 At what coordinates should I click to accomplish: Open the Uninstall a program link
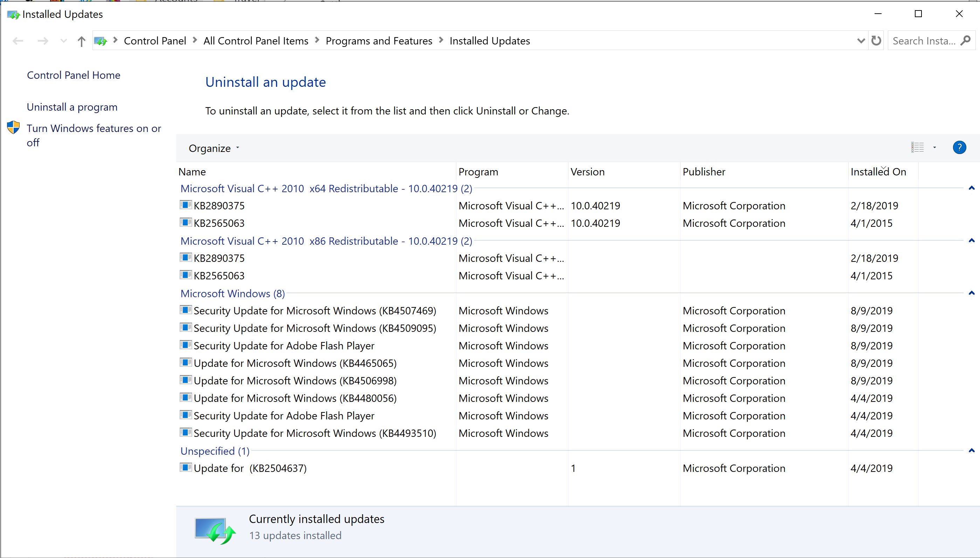point(72,107)
